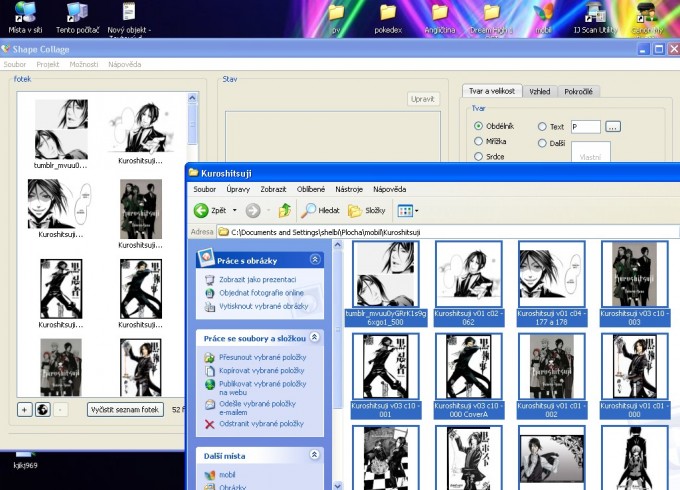The height and width of the screenshot is (490, 680).
Task: Click Odešle vybrané položky e-mailem link
Action: 257,408
